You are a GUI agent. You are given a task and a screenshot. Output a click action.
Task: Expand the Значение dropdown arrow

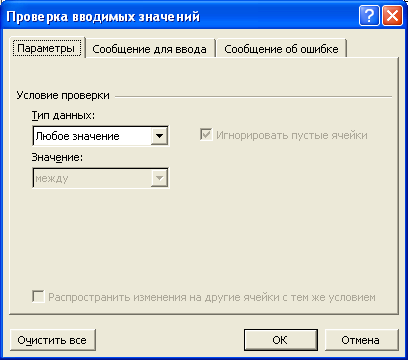(x=159, y=178)
